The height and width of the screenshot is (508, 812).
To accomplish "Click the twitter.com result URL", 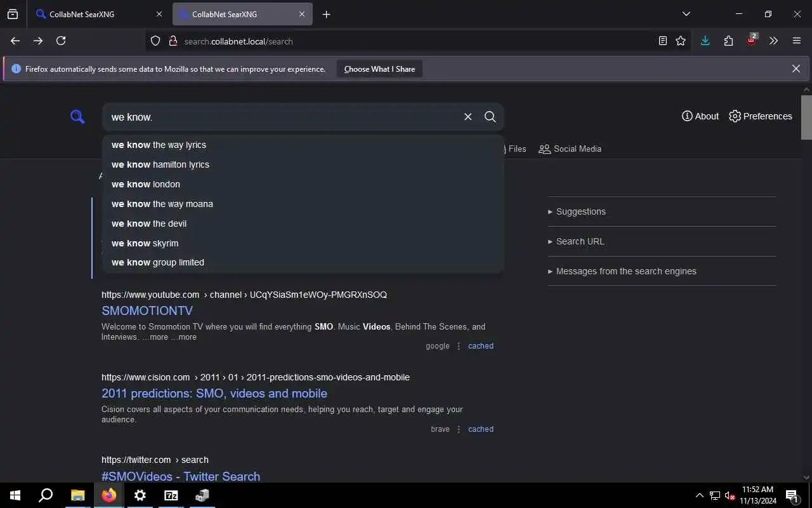I will pos(155,460).
